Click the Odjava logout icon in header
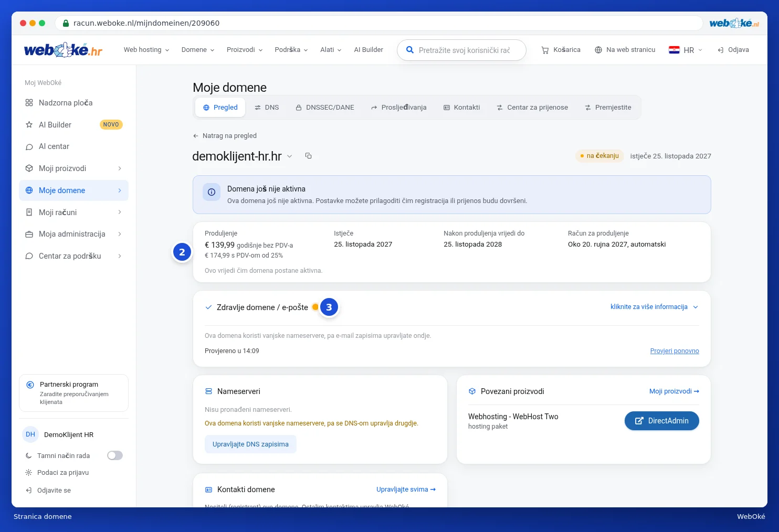This screenshot has width=779, height=532. pos(721,50)
